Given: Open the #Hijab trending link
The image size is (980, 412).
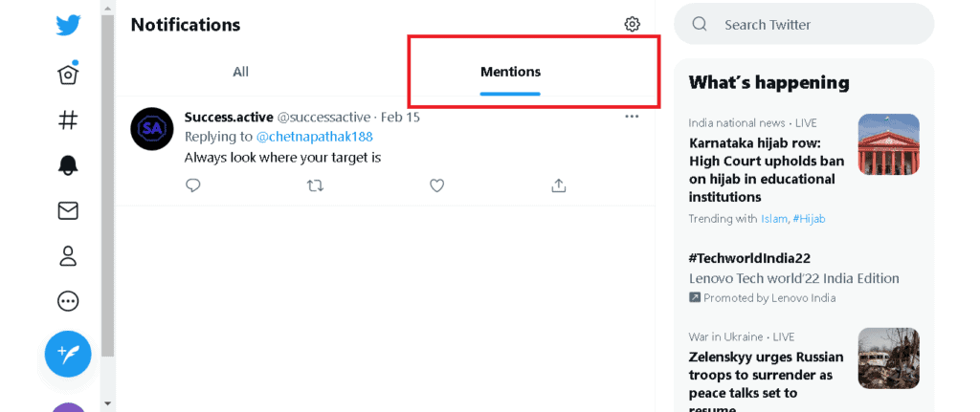Looking at the screenshot, I should click(809, 219).
